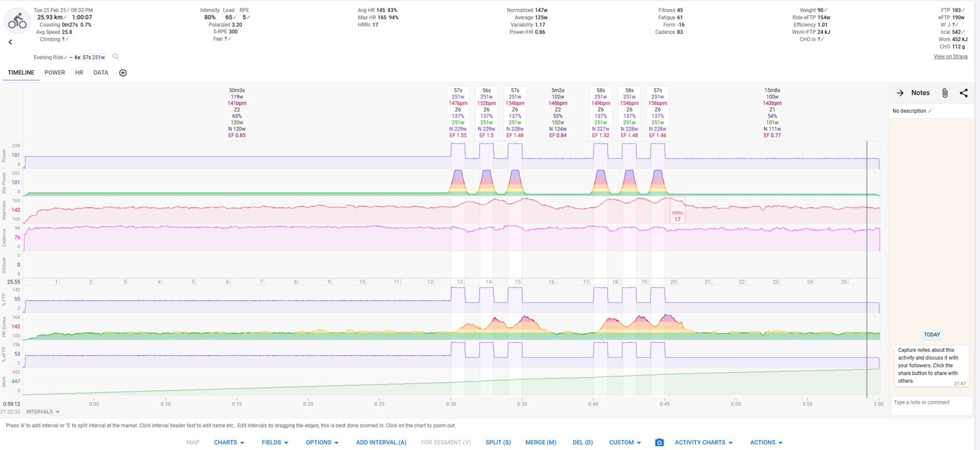Open the OPTIONS dropdown menu
This screenshot has width=980, height=450.
(322, 442)
